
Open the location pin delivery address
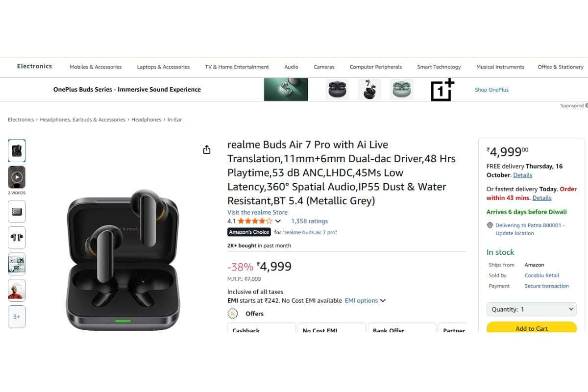[490, 225]
